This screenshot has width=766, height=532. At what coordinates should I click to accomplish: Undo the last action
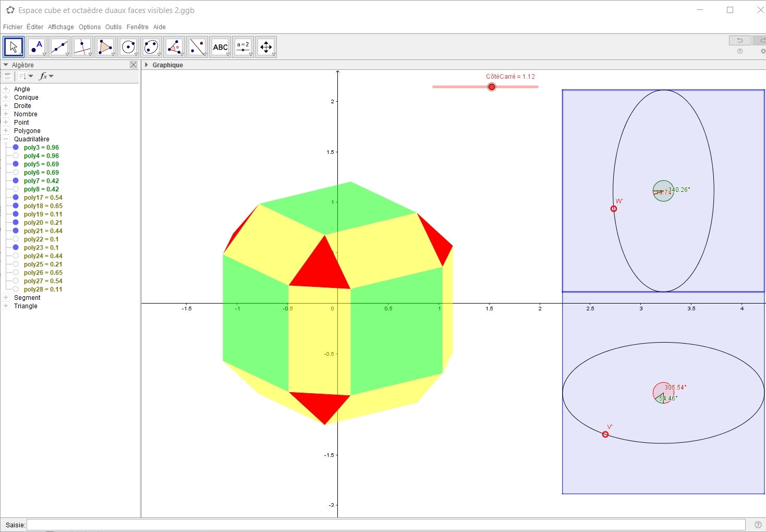[x=740, y=40]
